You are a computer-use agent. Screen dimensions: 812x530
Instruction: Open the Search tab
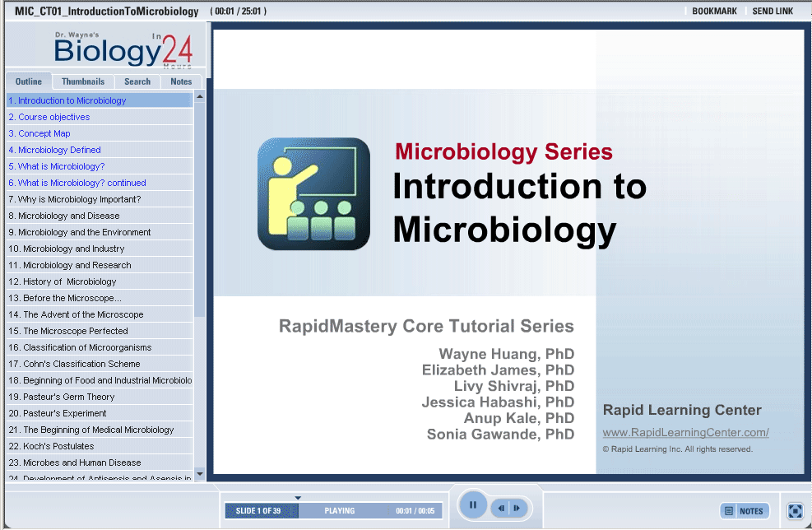click(137, 81)
